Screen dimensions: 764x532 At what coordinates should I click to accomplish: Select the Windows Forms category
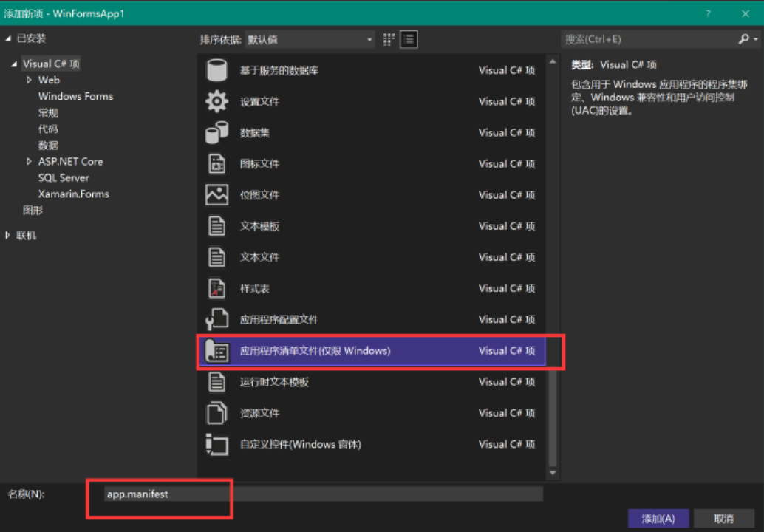(x=75, y=96)
